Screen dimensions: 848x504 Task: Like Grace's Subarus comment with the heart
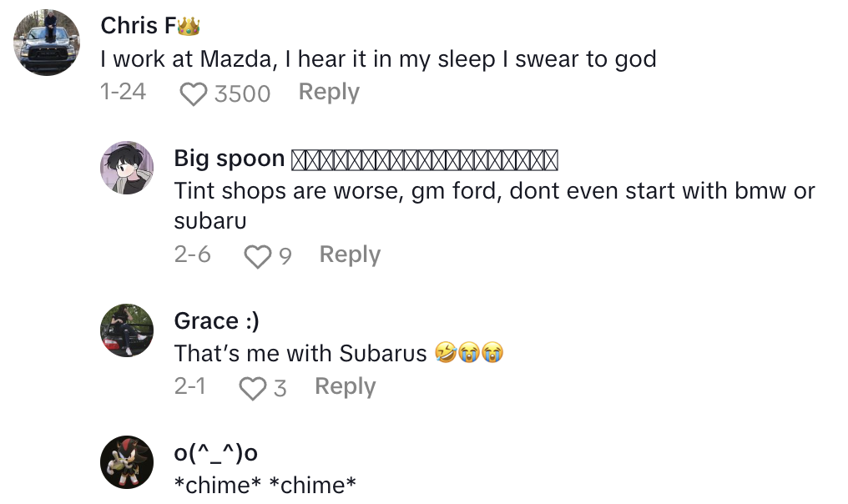coord(251,388)
